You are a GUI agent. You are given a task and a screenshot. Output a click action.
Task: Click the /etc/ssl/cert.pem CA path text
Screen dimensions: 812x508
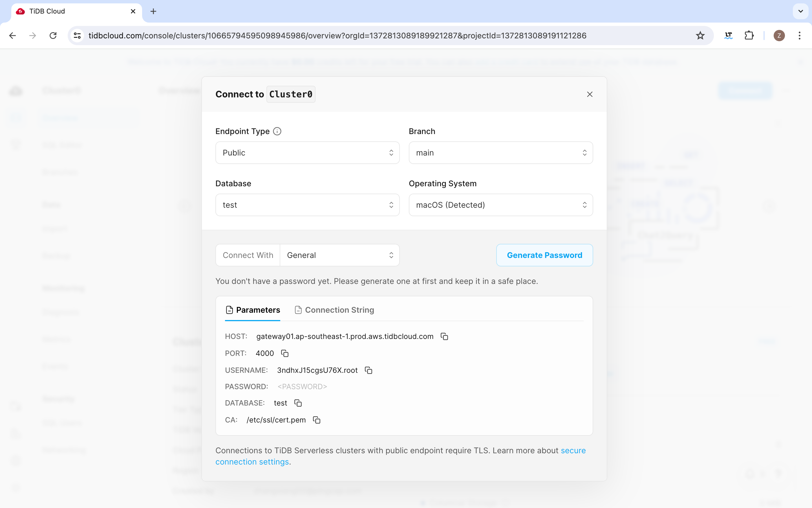coord(276,420)
